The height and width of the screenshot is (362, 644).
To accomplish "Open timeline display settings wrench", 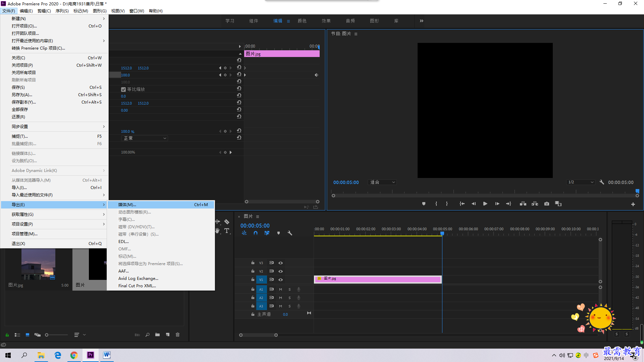I will (290, 233).
